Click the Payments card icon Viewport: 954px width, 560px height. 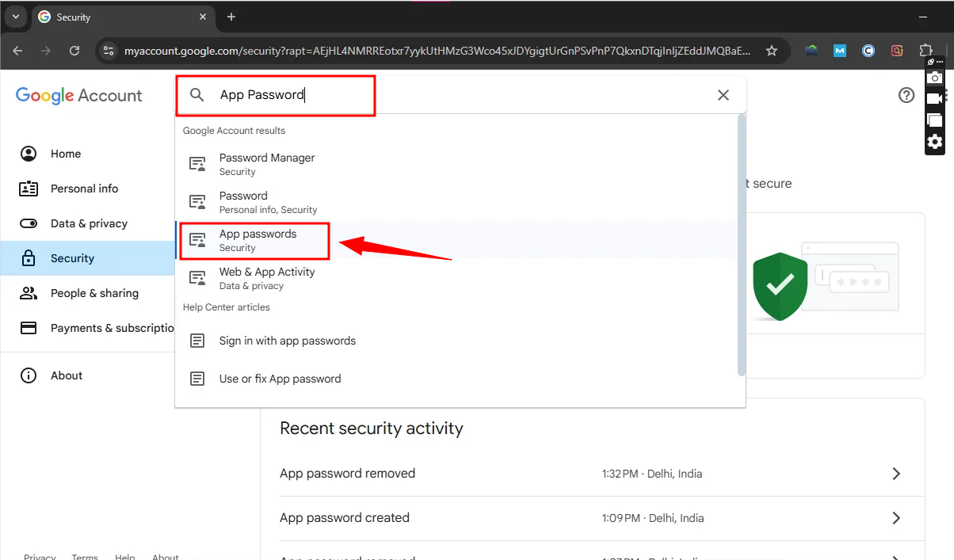[29, 328]
